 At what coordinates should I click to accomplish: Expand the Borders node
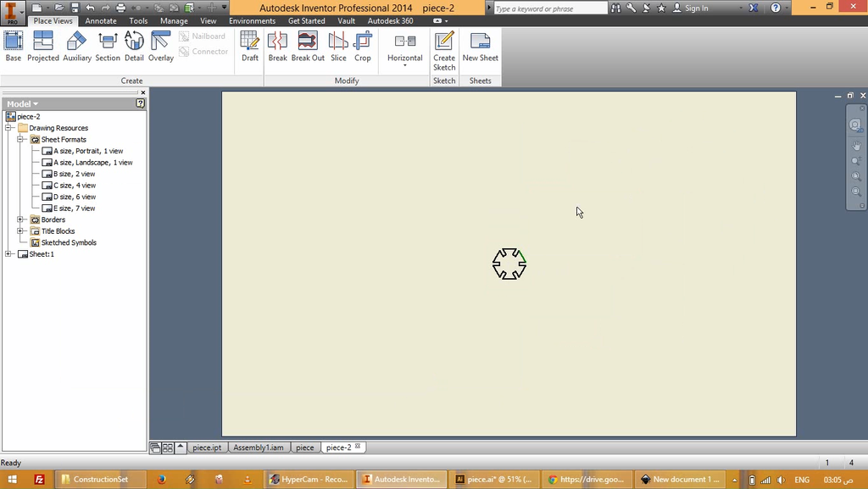[20, 219]
